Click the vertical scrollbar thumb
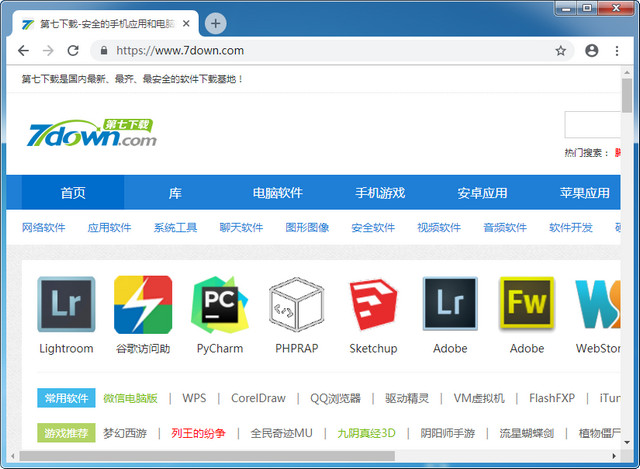640x469 pixels. 627,95
